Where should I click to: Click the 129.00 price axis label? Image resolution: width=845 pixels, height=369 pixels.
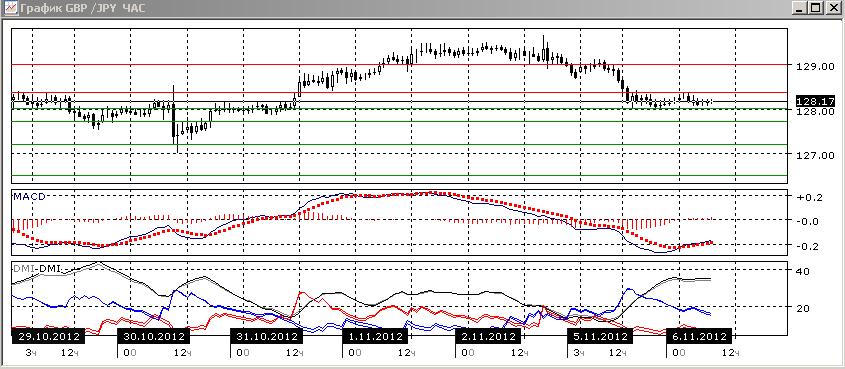(x=814, y=66)
